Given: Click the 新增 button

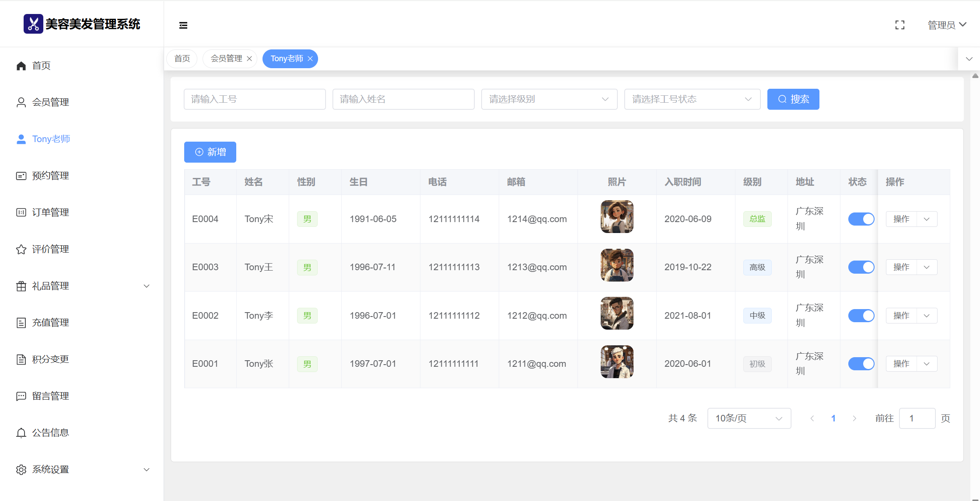Looking at the screenshot, I should click(x=210, y=152).
